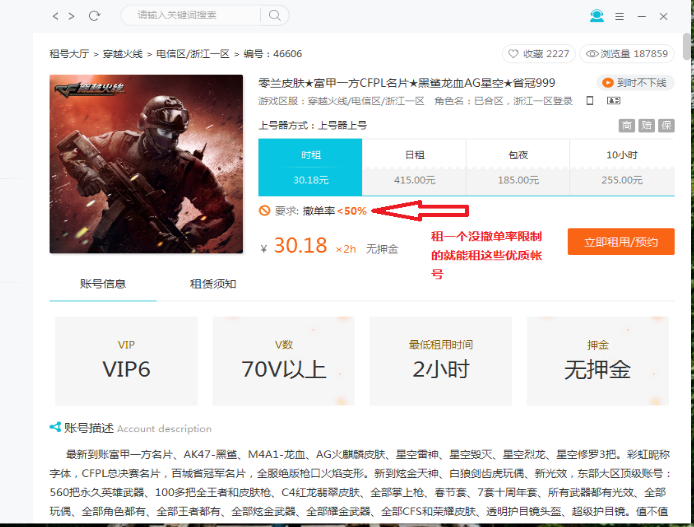The width and height of the screenshot is (694, 527).
Task: Click the magnifier search icon
Action: tap(274, 15)
